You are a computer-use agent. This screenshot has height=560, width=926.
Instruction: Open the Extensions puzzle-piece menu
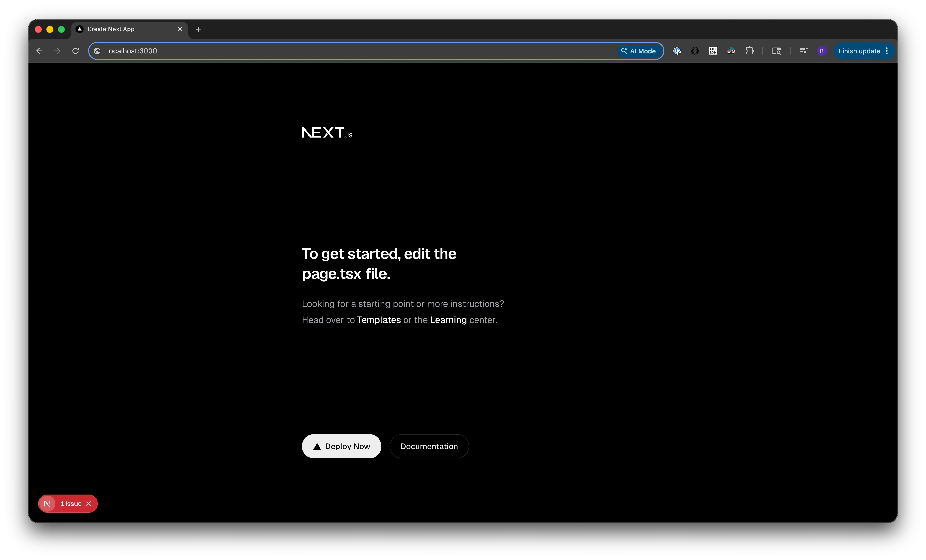[x=749, y=51]
